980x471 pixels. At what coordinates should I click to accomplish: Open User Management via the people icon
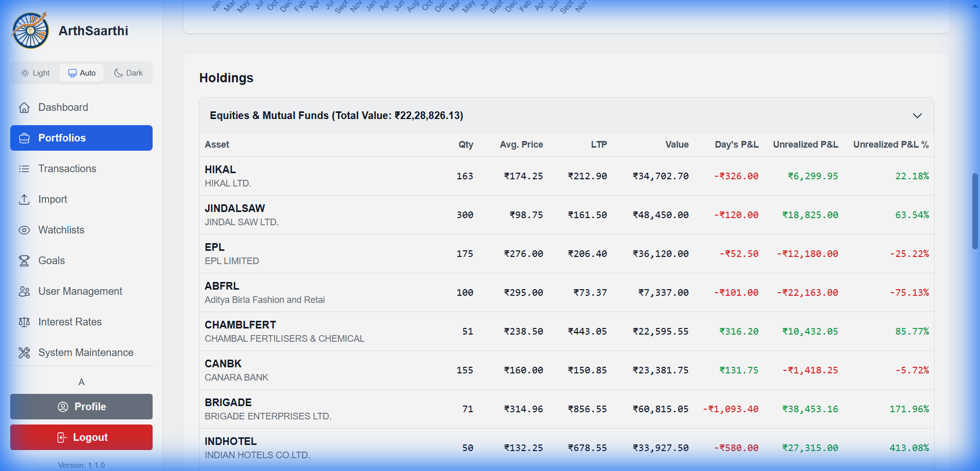pyautogui.click(x=24, y=291)
